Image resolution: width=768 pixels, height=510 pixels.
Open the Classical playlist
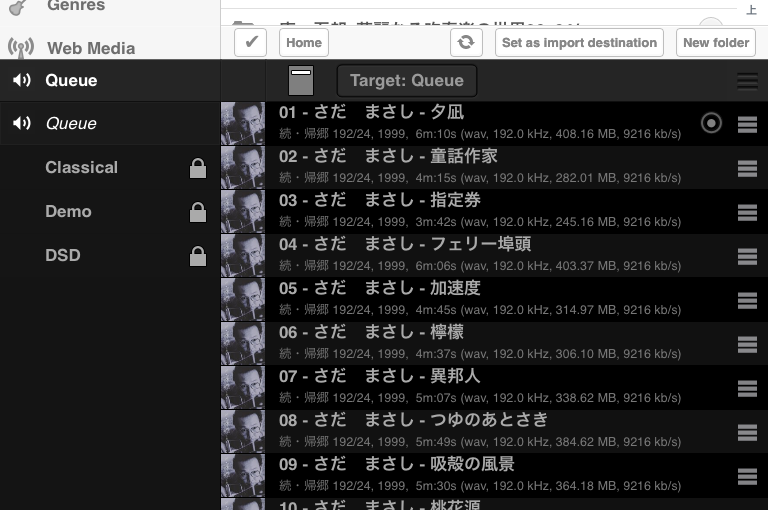[x=81, y=168]
